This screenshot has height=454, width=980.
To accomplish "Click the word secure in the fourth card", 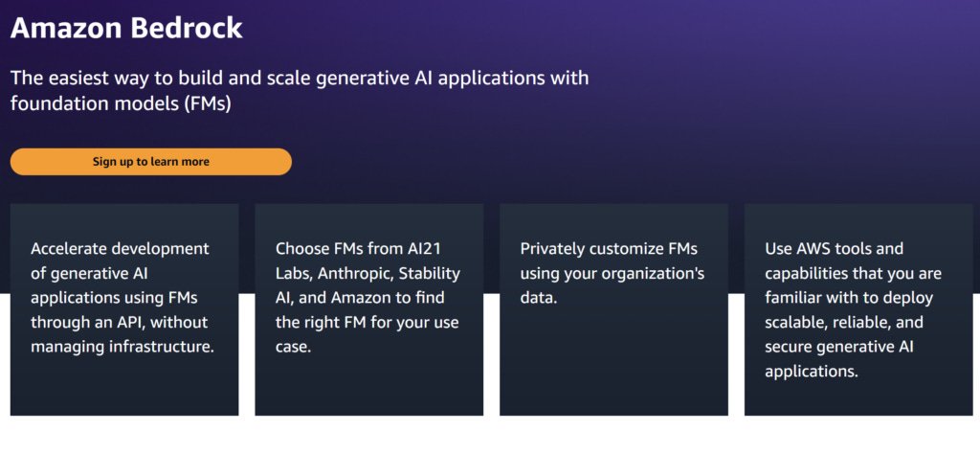I will pyautogui.click(x=790, y=347).
